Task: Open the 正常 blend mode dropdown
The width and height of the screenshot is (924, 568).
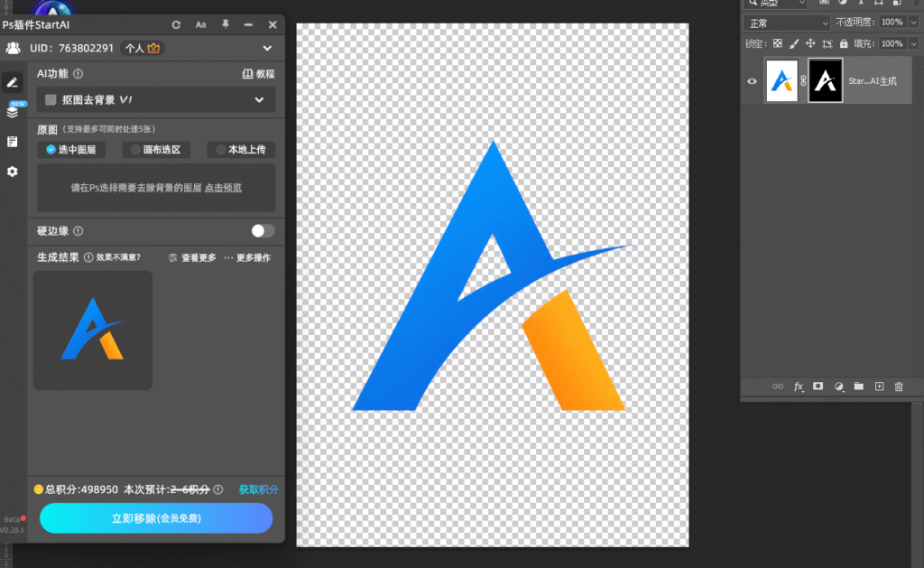Action: [x=786, y=23]
